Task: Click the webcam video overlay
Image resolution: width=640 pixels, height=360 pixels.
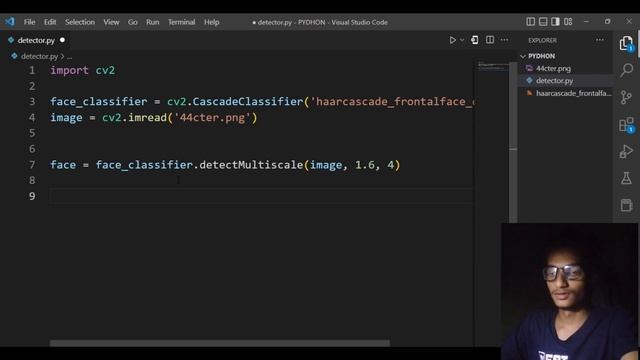Action: (x=570, y=291)
